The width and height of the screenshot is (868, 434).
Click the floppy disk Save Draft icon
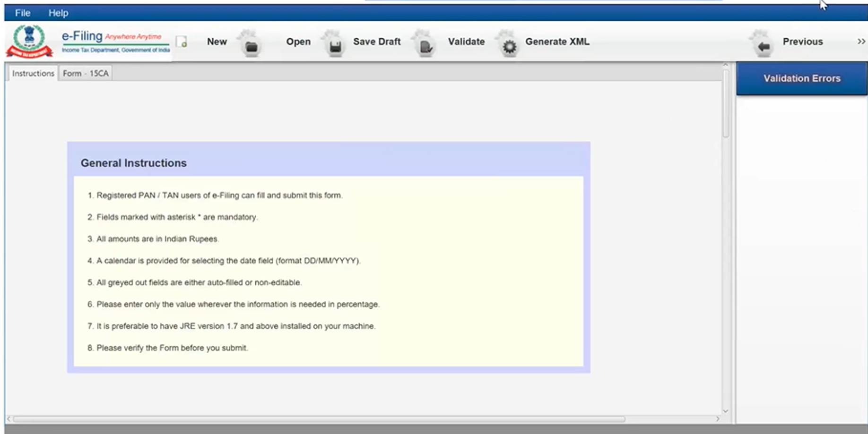(x=335, y=46)
